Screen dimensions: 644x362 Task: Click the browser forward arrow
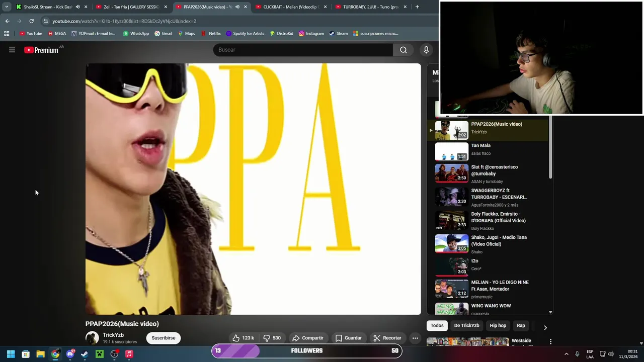pos(19,21)
